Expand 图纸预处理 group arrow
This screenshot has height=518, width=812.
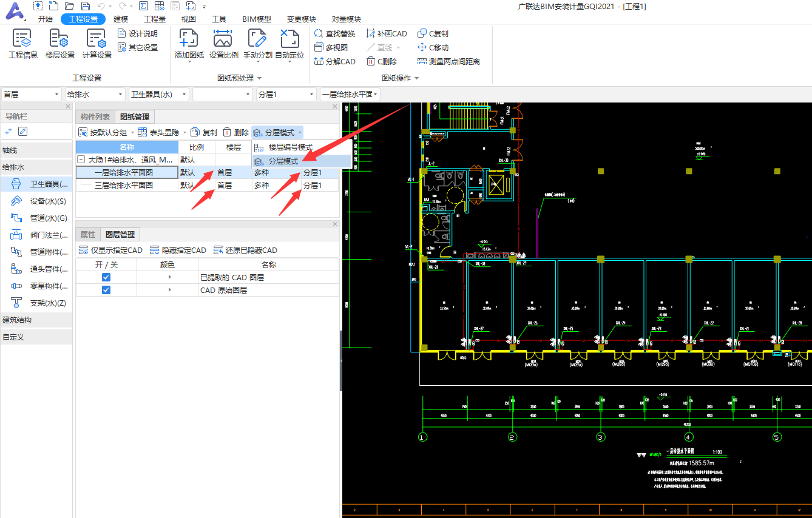point(260,78)
